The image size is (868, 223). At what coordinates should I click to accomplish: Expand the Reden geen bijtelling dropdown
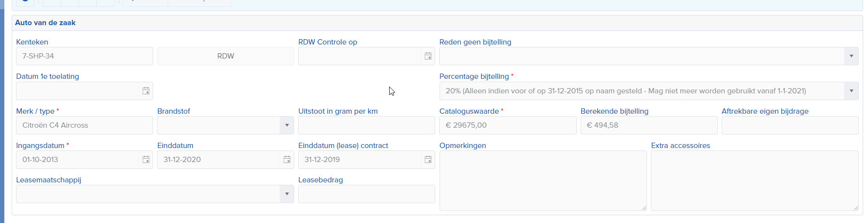point(851,56)
